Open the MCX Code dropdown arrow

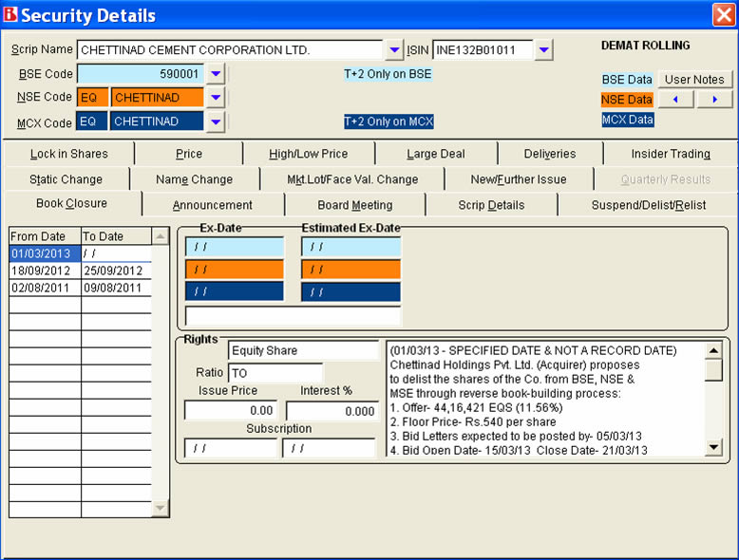point(216,121)
